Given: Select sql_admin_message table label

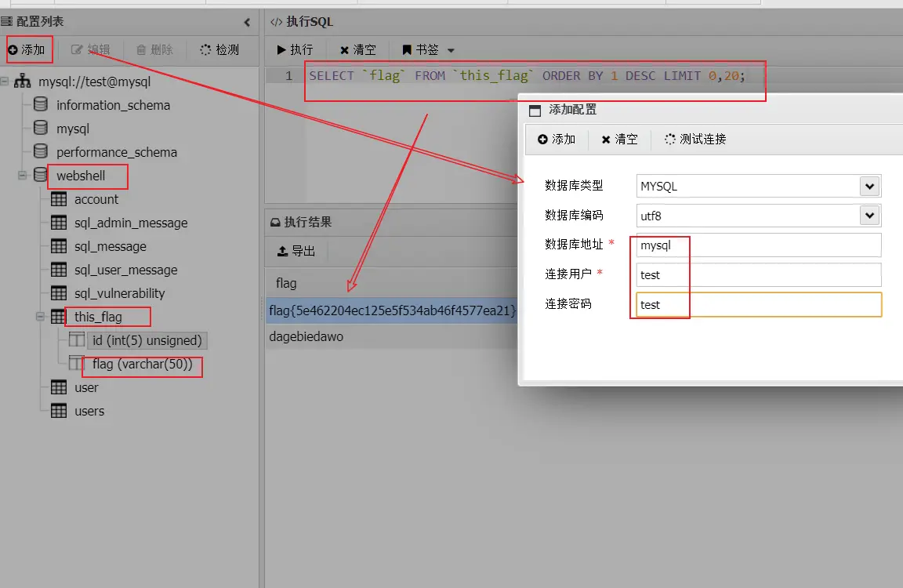Looking at the screenshot, I should point(131,223).
